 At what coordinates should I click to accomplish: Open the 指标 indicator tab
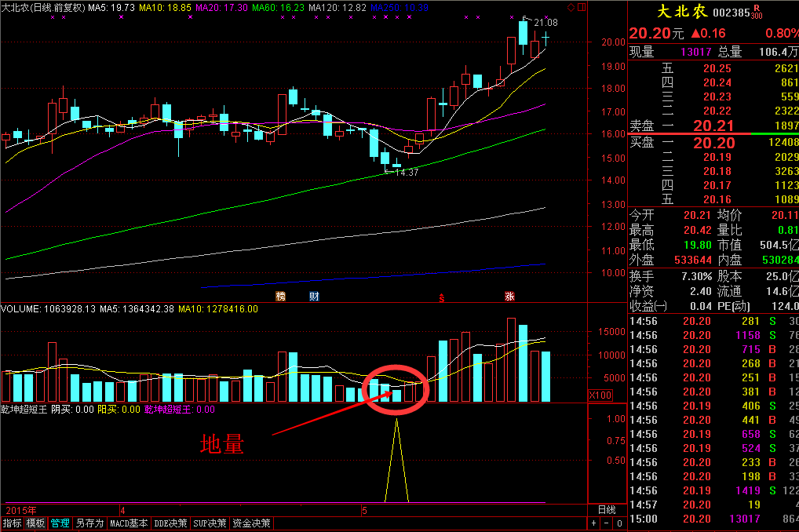[12, 523]
